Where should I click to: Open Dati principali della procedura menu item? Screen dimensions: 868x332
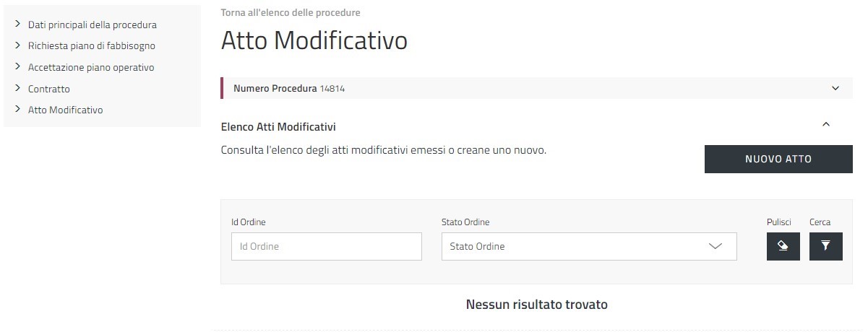[93, 25]
